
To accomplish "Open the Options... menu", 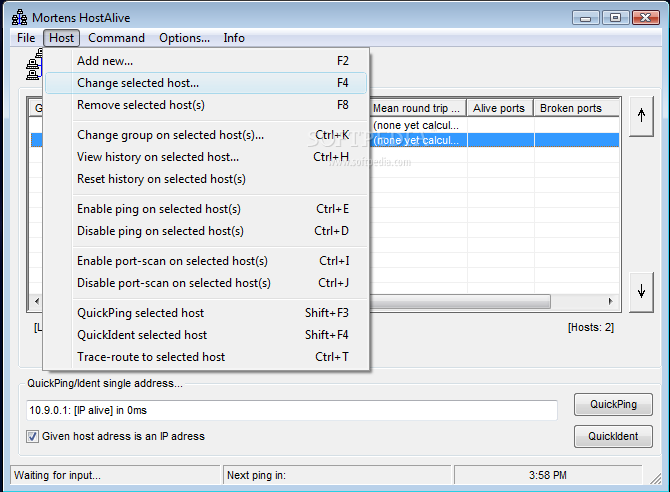I will [185, 38].
